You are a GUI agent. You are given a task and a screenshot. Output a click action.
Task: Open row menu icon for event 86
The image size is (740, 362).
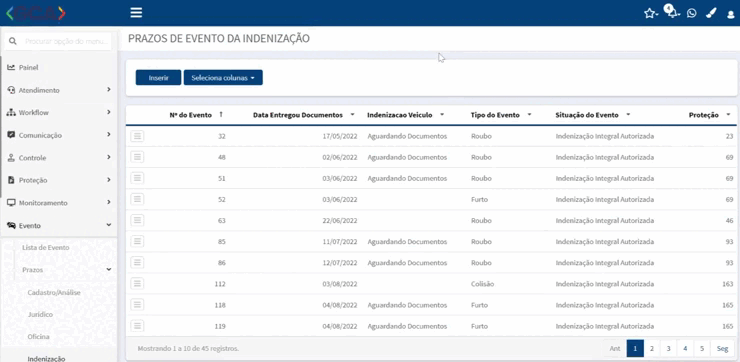coord(137,262)
